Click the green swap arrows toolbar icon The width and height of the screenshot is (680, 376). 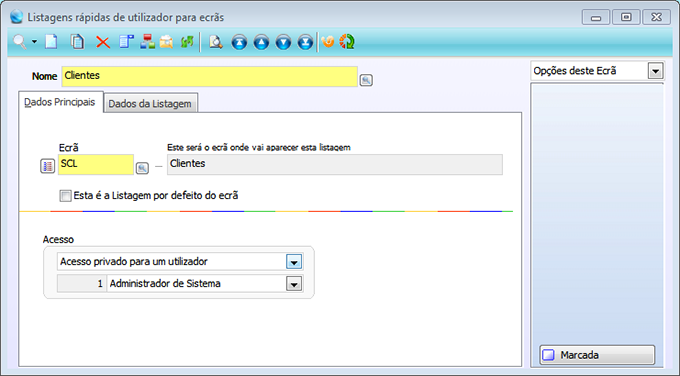click(187, 42)
